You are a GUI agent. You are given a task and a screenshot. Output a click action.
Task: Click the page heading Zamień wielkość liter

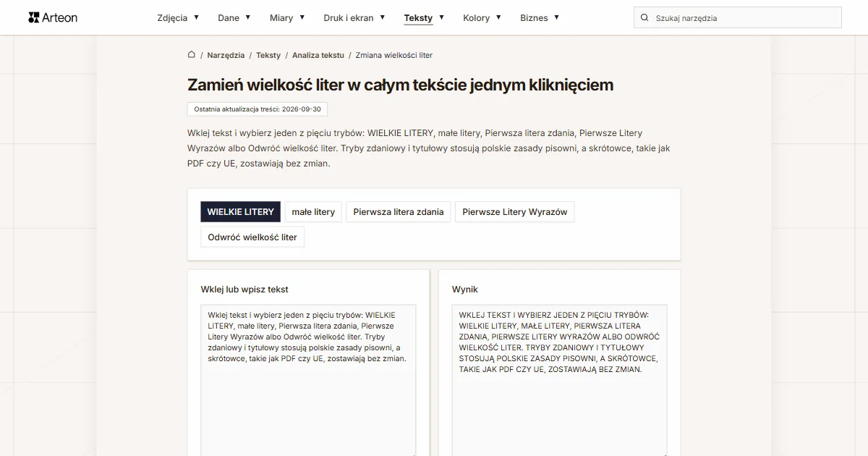[400, 85]
